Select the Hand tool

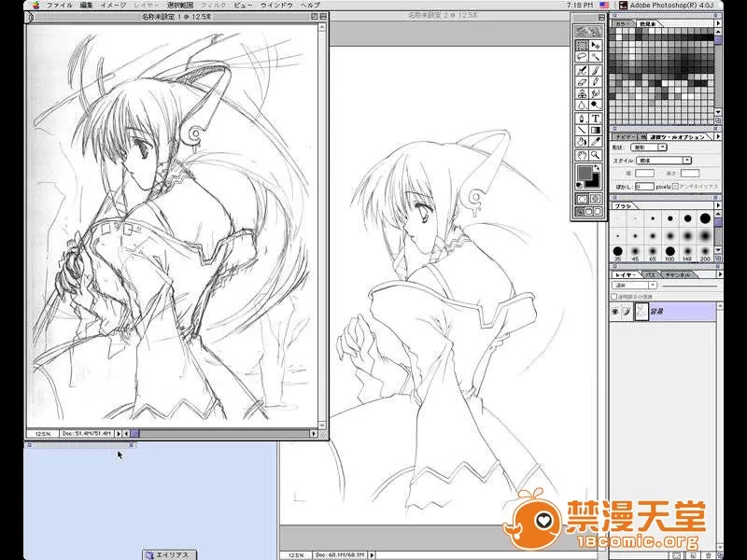point(582,154)
